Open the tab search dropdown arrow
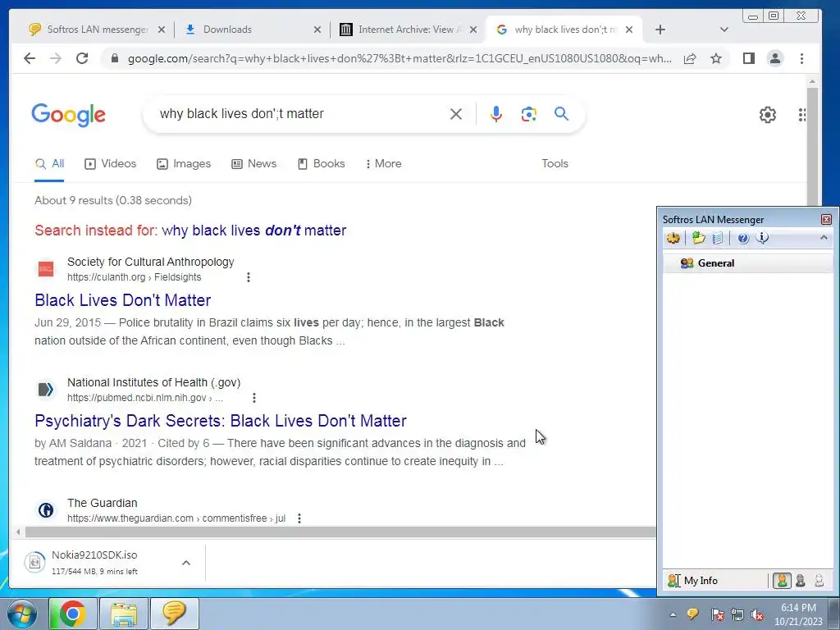 [724, 30]
